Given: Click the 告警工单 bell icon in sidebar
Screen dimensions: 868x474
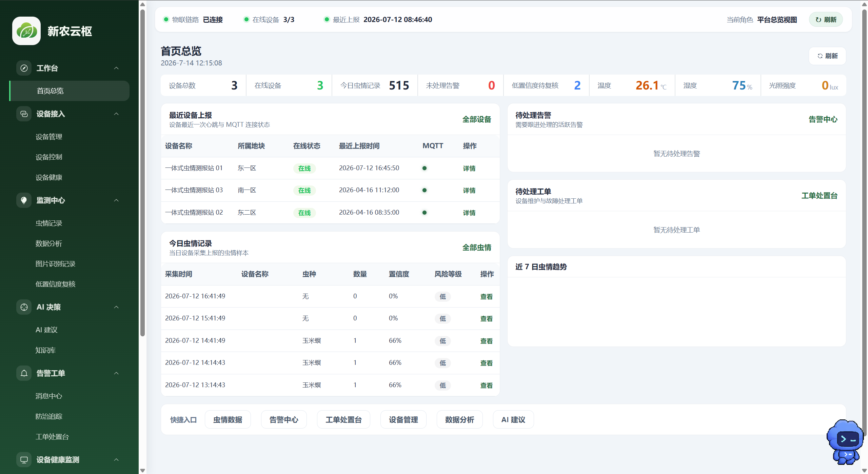Looking at the screenshot, I should (x=24, y=373).
